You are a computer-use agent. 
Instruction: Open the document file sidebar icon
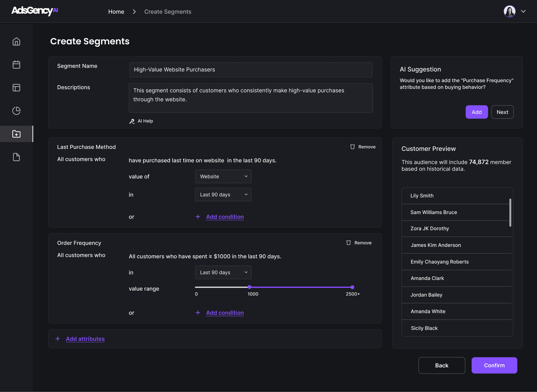[16, 157]
